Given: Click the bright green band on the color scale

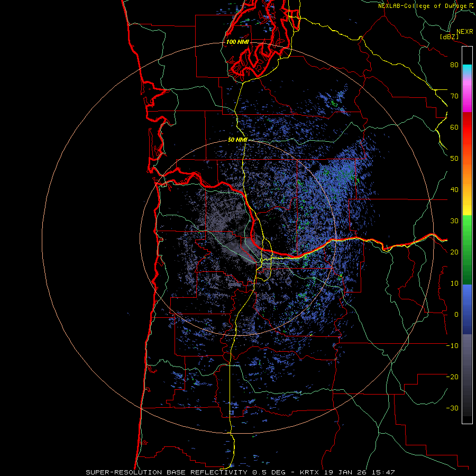Looking at the screenshot, I should coord(467,227).
